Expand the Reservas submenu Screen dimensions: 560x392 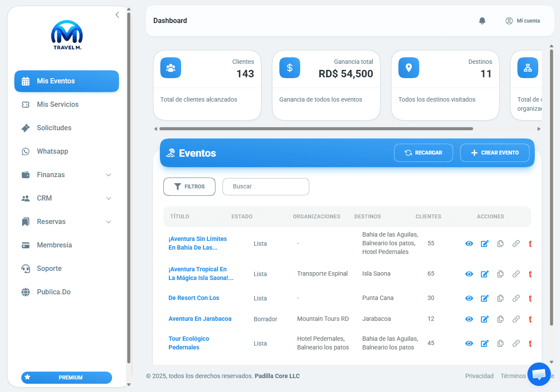point(109,222)
